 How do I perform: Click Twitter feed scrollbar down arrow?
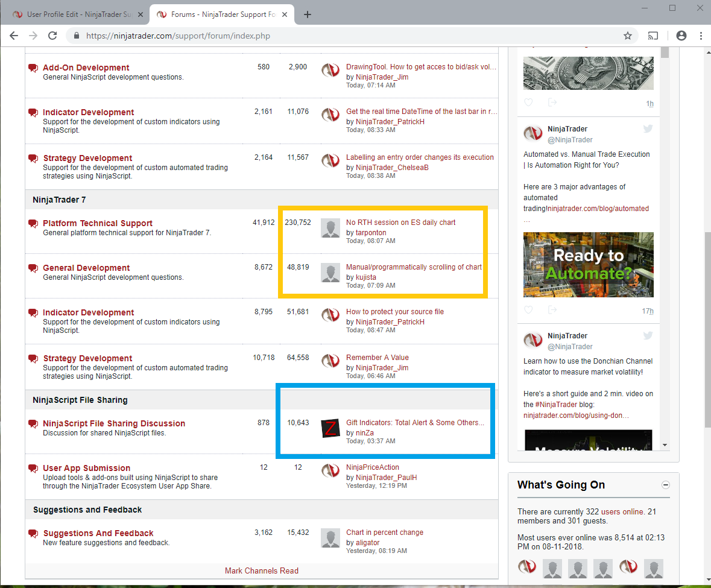(x=665, y=445)
